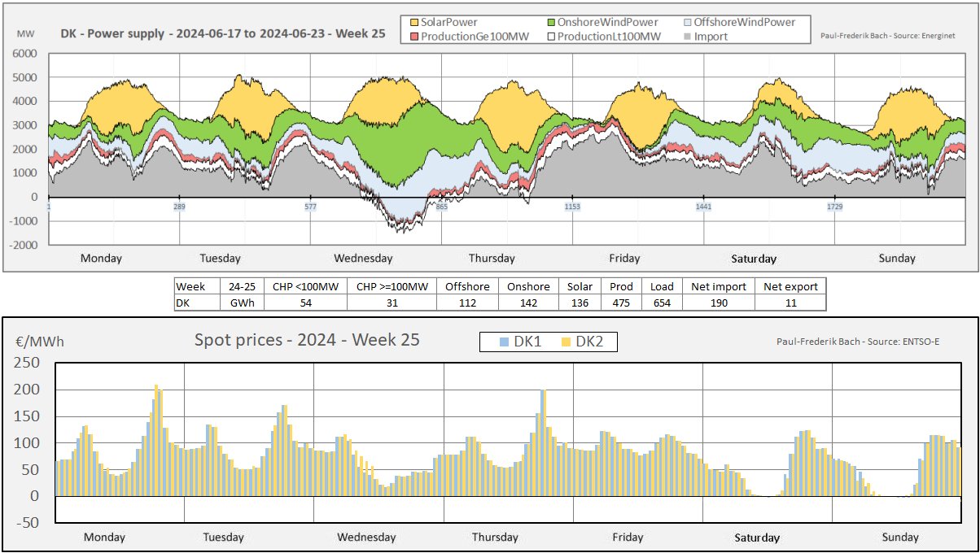Image resolution: width=980 pixels, height=553 pixels.
Task: Click the 289 x-axis marker on power chart
Action: pyautogui.click(x=179, y=207)
